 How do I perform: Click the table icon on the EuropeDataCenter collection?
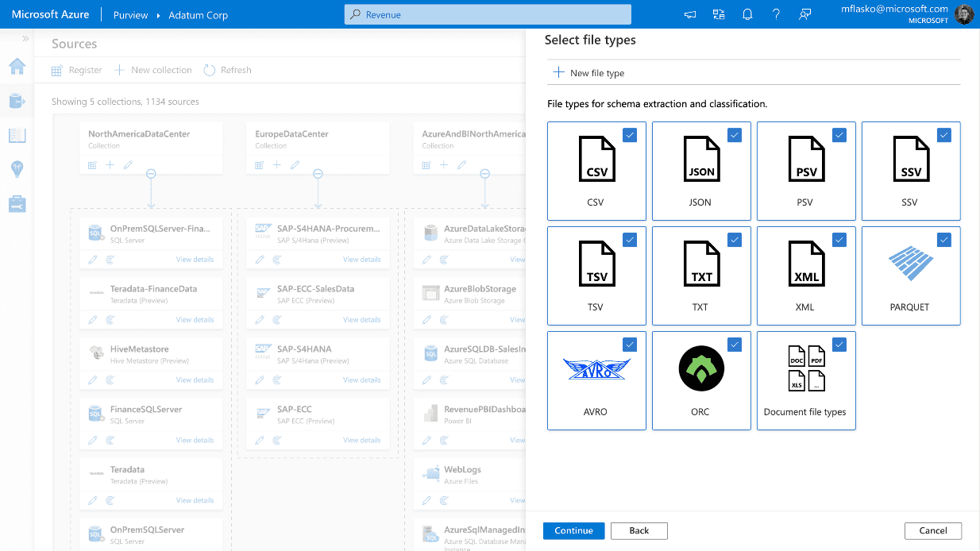pyautogui.click(x=260, y=165)
